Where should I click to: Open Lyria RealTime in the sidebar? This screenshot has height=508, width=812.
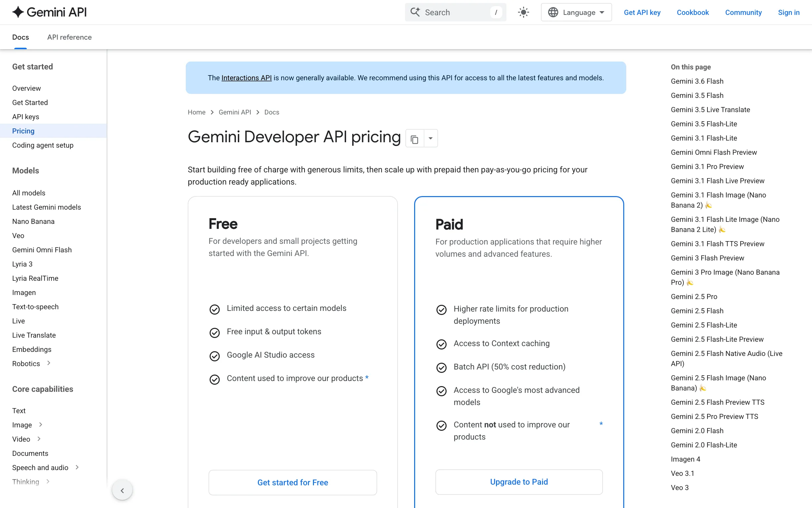point(35,278)
